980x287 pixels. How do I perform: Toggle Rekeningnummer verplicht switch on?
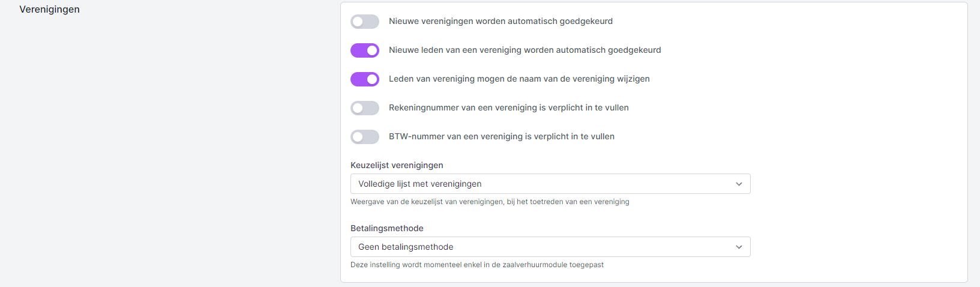click(x=365, y=108)
